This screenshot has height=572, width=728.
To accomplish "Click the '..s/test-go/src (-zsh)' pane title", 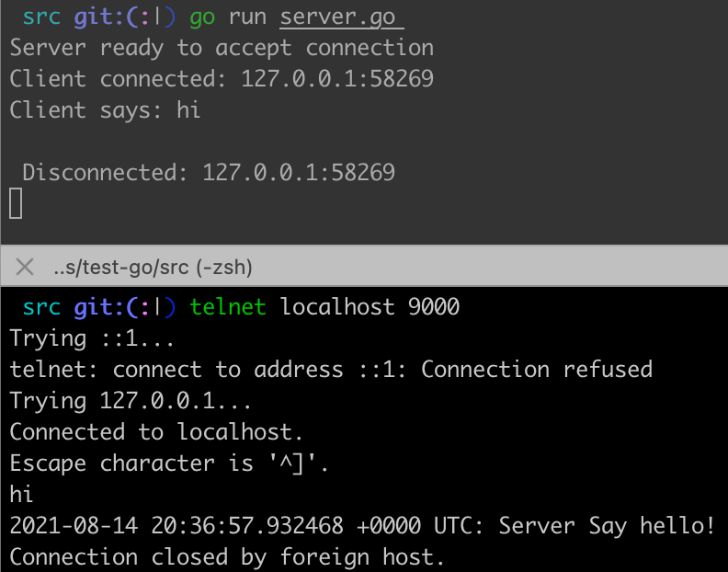I will click(x=153, y=268).
